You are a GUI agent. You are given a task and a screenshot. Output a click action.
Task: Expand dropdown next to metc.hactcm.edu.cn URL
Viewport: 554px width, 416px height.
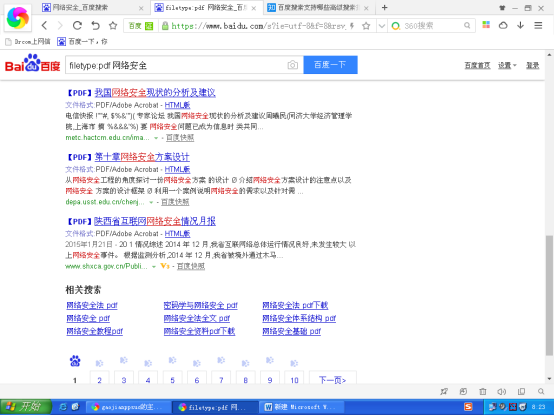(156, 138)
